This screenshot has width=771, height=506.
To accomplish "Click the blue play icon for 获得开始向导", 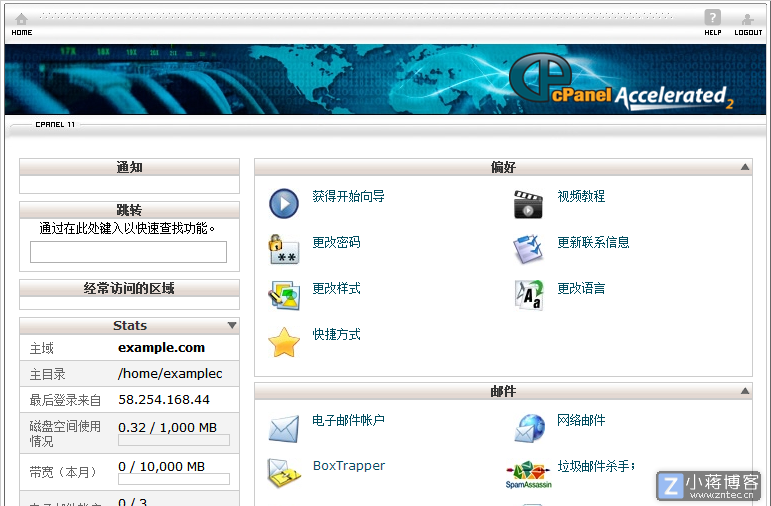I will tap(284, 204).
